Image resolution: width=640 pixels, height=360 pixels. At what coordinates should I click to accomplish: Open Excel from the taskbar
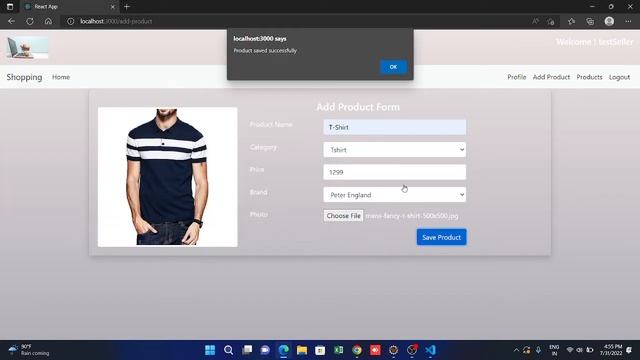pos(338,350)
